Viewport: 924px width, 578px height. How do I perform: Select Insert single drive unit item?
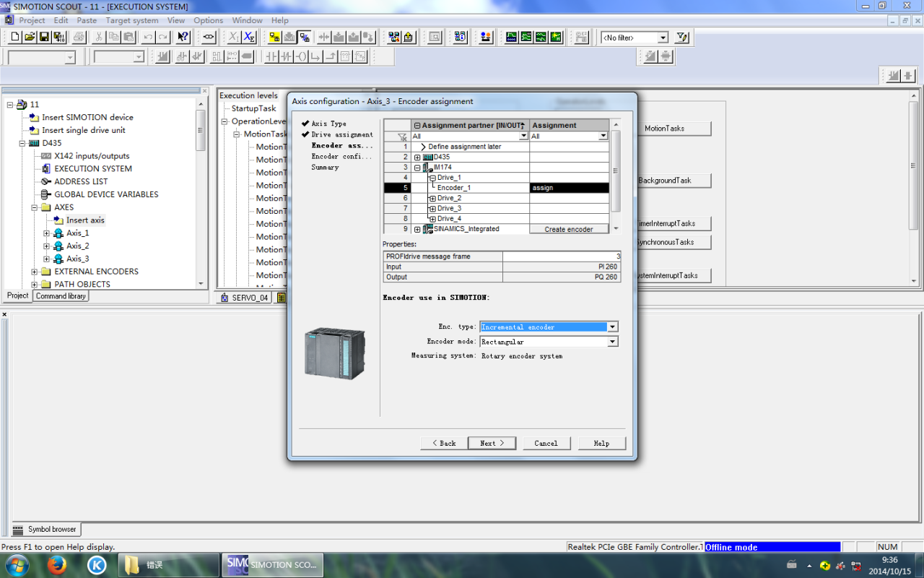pos(83,130)
